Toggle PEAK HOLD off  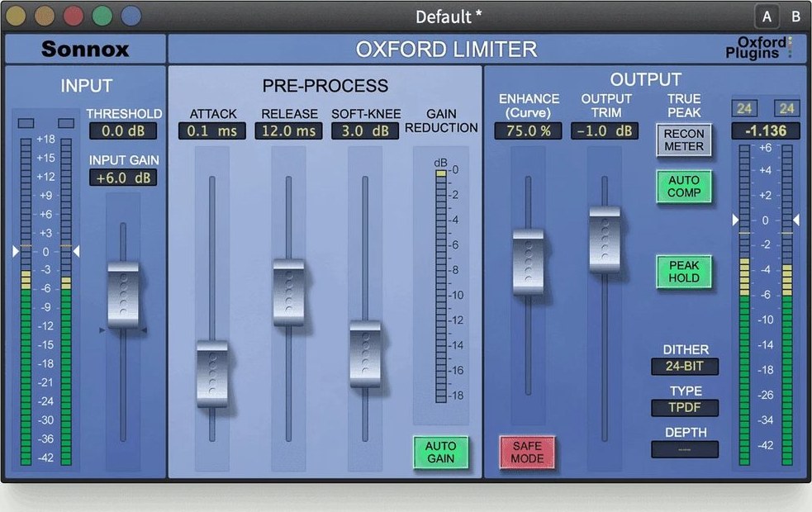[684, 271]
